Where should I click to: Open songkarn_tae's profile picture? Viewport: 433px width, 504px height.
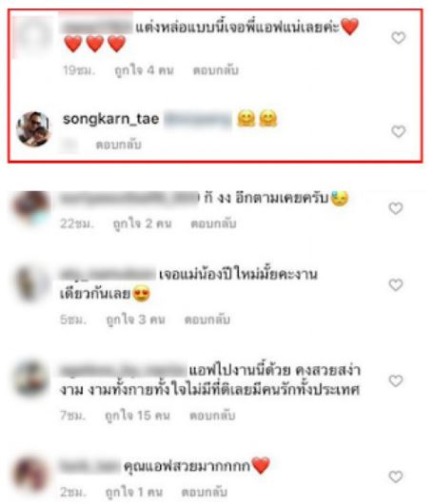coord(33,129)
